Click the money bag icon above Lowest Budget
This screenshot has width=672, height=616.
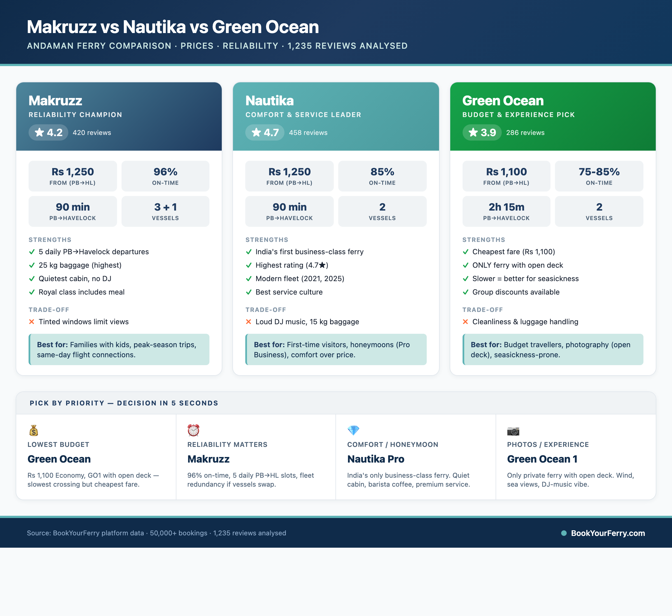tap(34, 430)
